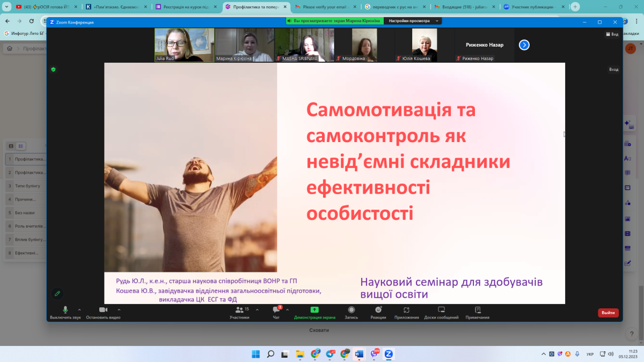Open the Windows Start menu
The image size is (644, 362).
point(255,354)
